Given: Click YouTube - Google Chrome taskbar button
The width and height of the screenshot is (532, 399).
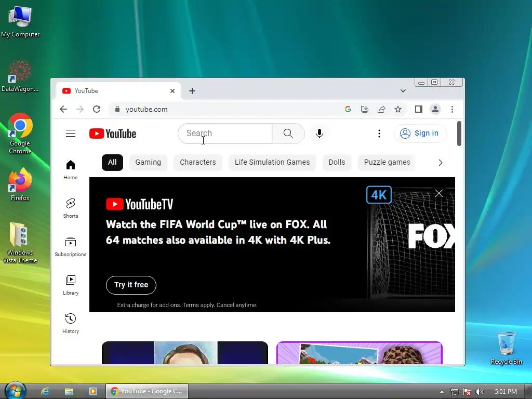Looking at the screenshot, I should click(x=147, y=391).
